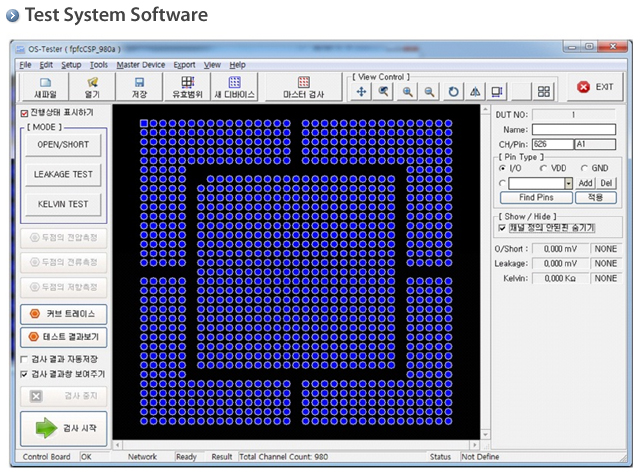Screen dimensions: 640x476
Task: Click the 유효범위 toolbar button
Action: coord(187,87)
